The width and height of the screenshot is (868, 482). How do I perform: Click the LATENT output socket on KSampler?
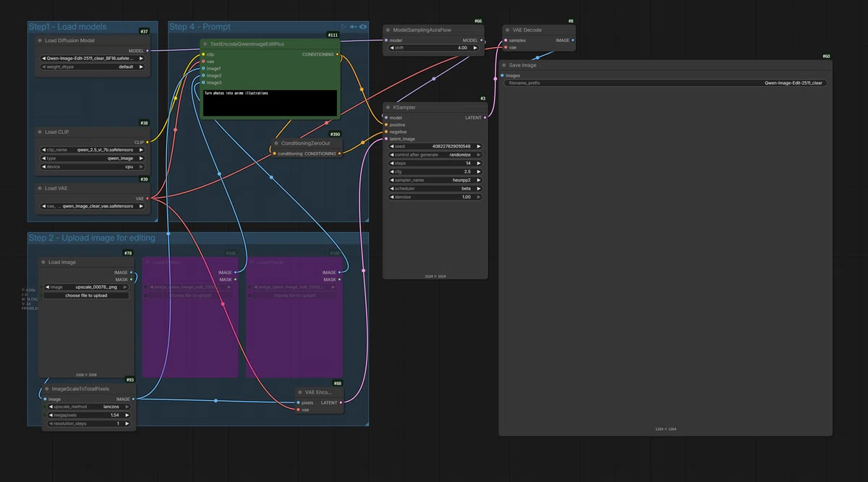point(485,117)
